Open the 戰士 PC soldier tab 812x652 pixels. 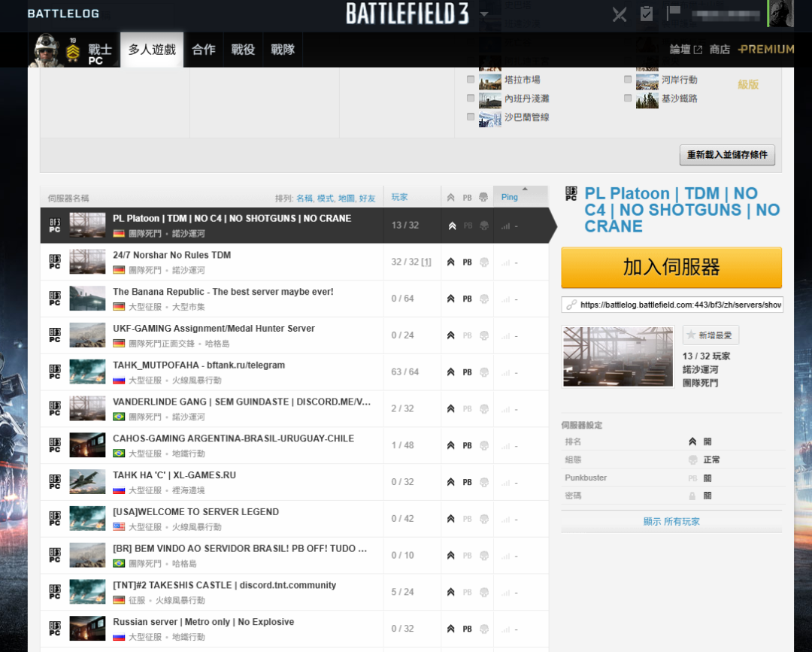click(74, 50)
